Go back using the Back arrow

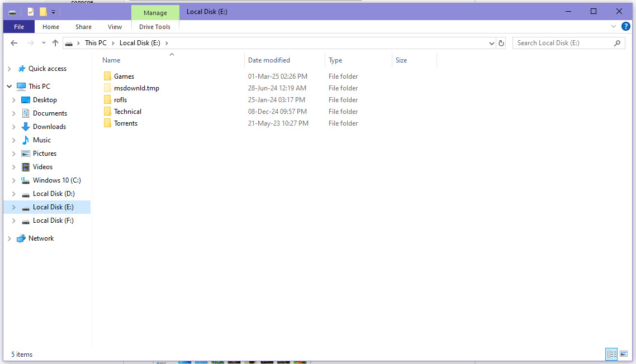point(15,43)
